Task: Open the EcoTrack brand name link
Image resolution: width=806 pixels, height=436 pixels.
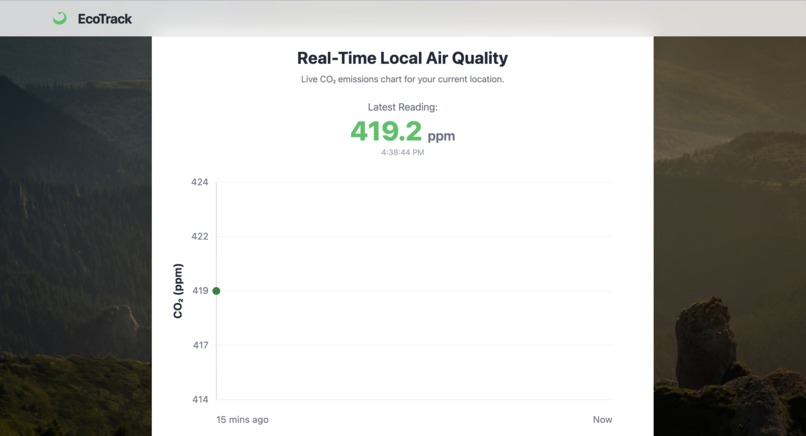Action: [x=105, y=19]
